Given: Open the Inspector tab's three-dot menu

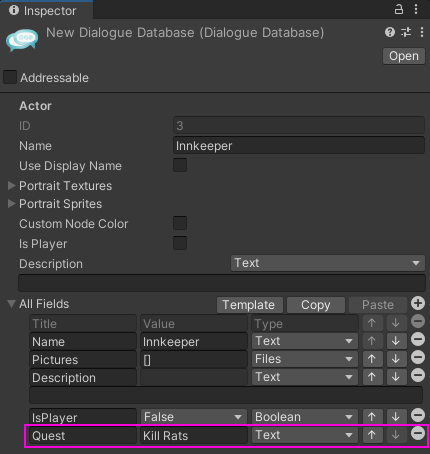Looking at the screenshot, I should click(x=416, y=9).
